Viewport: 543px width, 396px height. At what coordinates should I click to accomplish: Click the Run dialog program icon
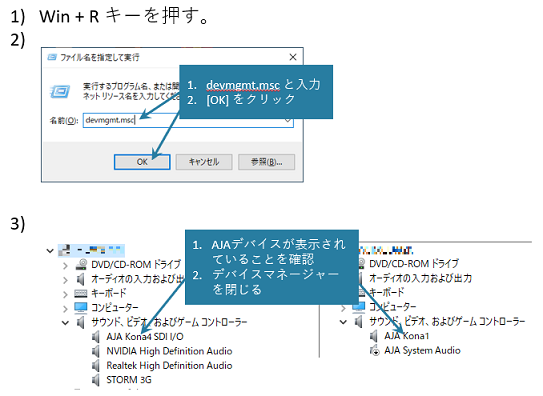coord(60,91)
